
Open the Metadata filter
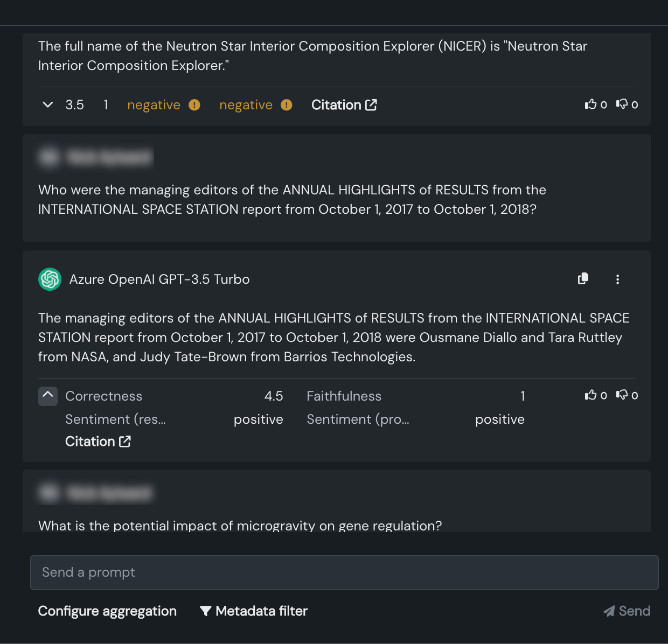(x=254, y=611)
